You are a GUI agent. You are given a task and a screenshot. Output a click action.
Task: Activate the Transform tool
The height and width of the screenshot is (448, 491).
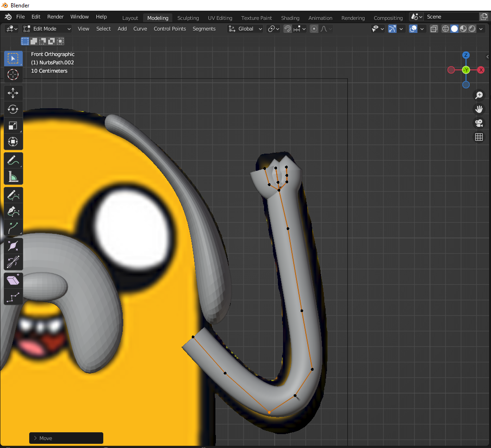(x=13, y=142)
